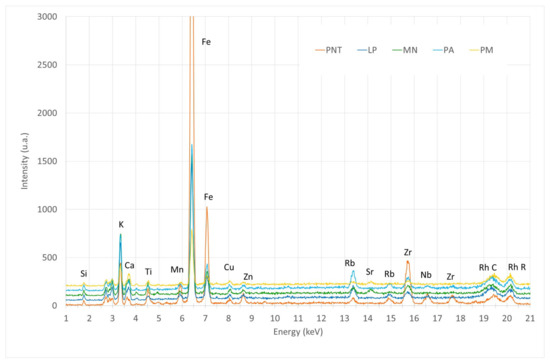Select the Ca peak label
The width and height of the screenshot is (550, 362).
[x=129, y=265]
